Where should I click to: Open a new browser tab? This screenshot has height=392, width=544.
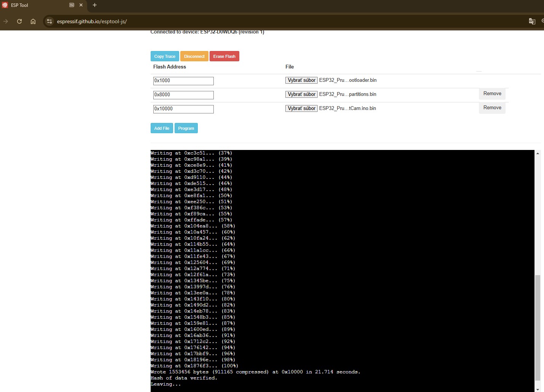(x=95, y=5)
